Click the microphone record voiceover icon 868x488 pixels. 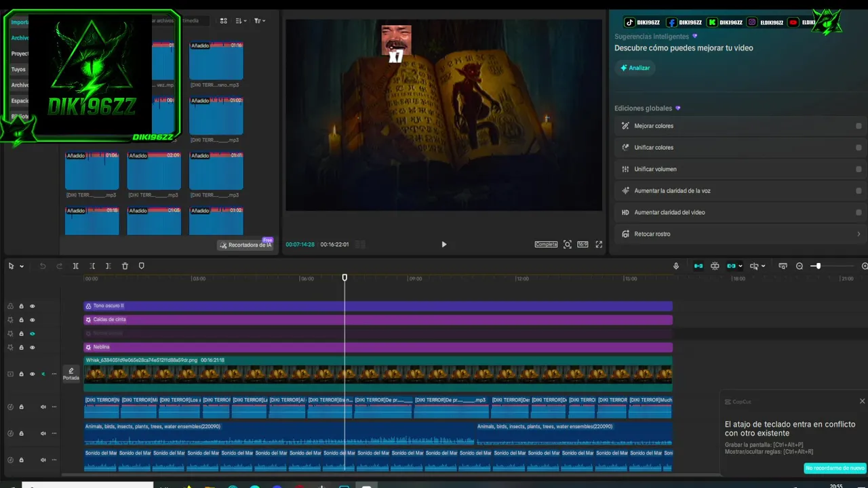coord(676,266)
